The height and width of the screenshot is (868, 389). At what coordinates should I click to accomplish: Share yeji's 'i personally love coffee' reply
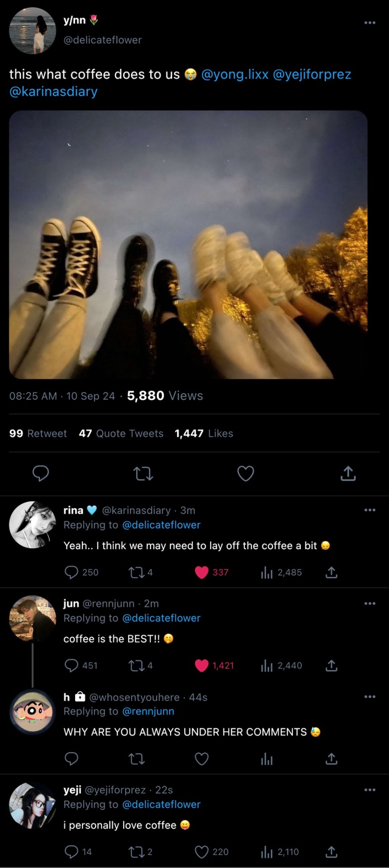pos(332,852)
